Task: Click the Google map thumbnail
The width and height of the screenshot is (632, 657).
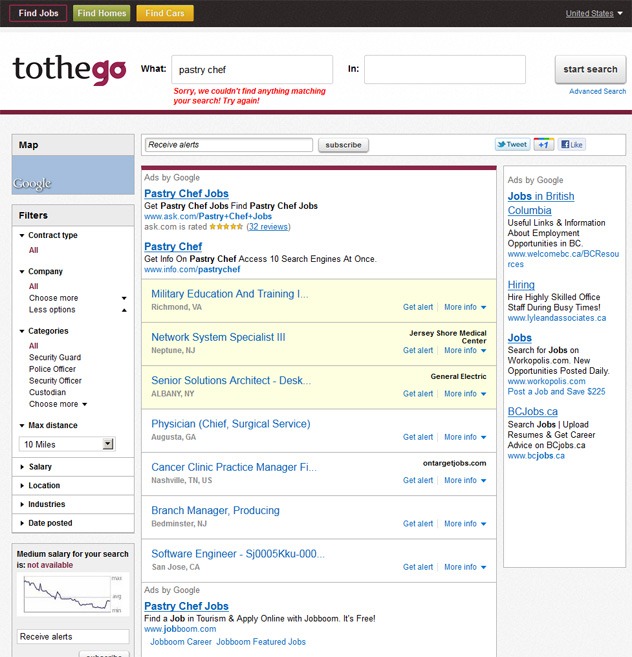Action: pyautogui.click(x=73, y=175)
